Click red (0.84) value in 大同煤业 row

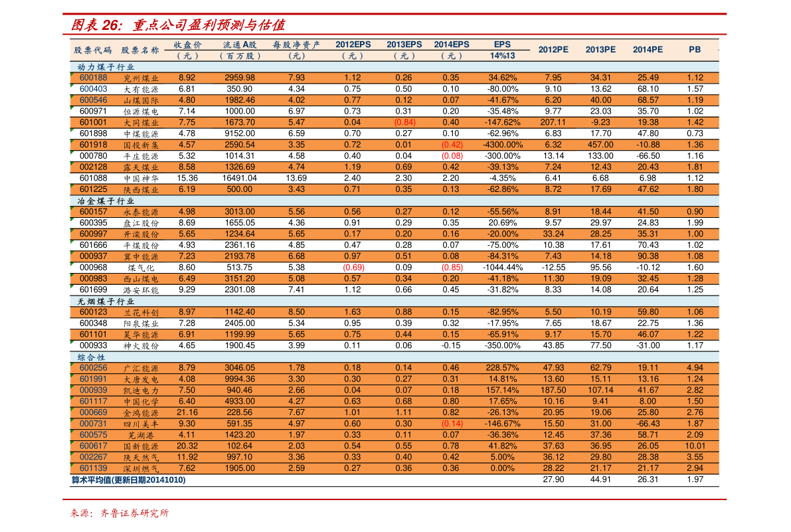[404, 122]
